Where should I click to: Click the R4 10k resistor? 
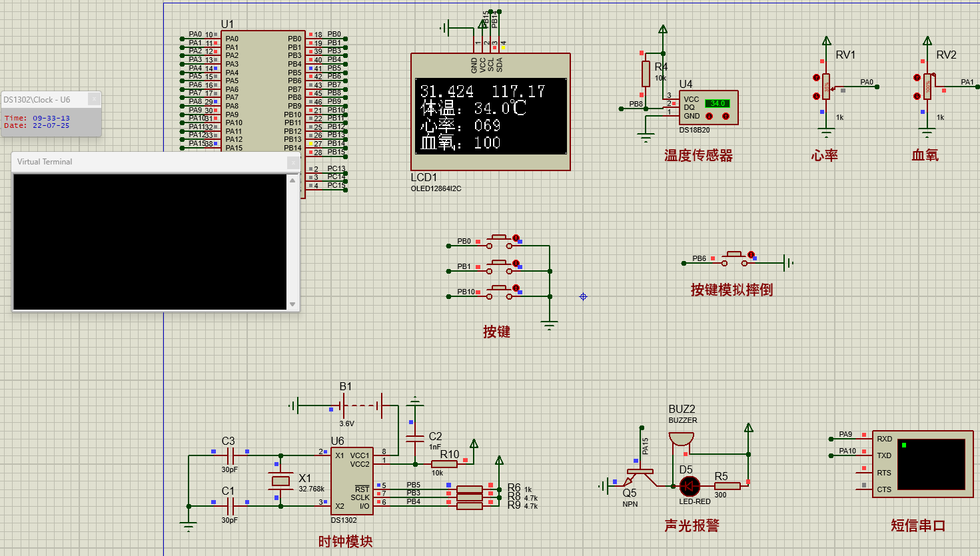(645, 73)
